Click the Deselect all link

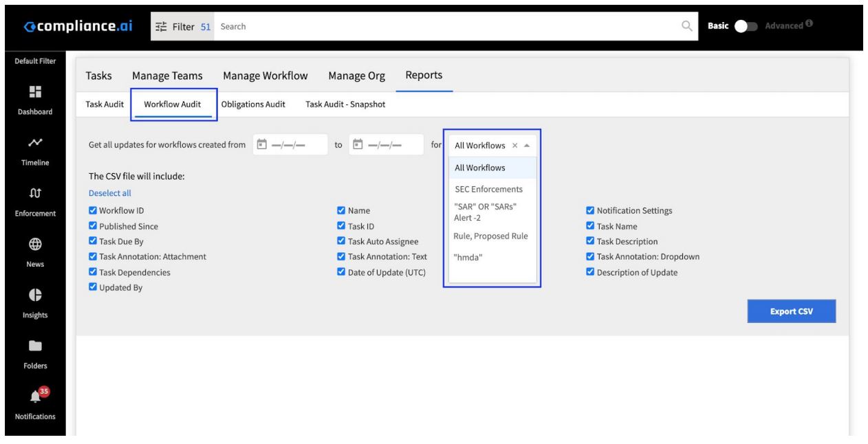tap(110, 194)
